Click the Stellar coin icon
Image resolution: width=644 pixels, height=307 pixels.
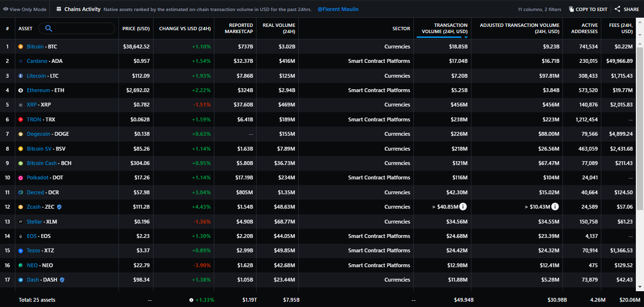pos(21,222)
